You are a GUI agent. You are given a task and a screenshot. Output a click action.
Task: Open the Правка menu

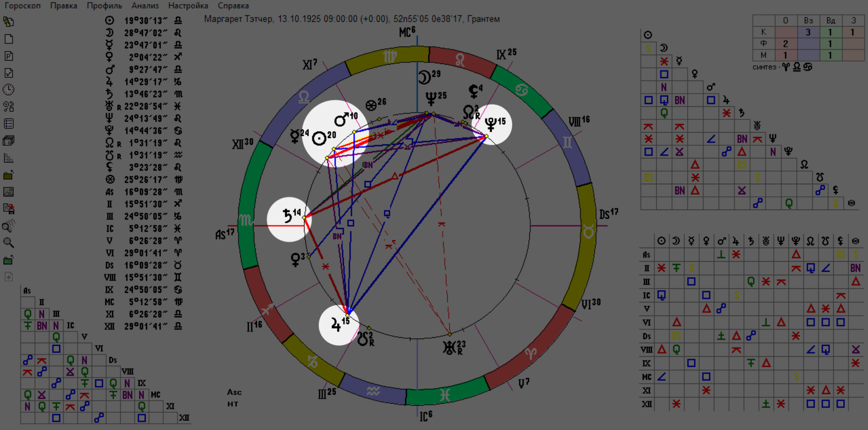pyautogui.click(x=64, y=5)
